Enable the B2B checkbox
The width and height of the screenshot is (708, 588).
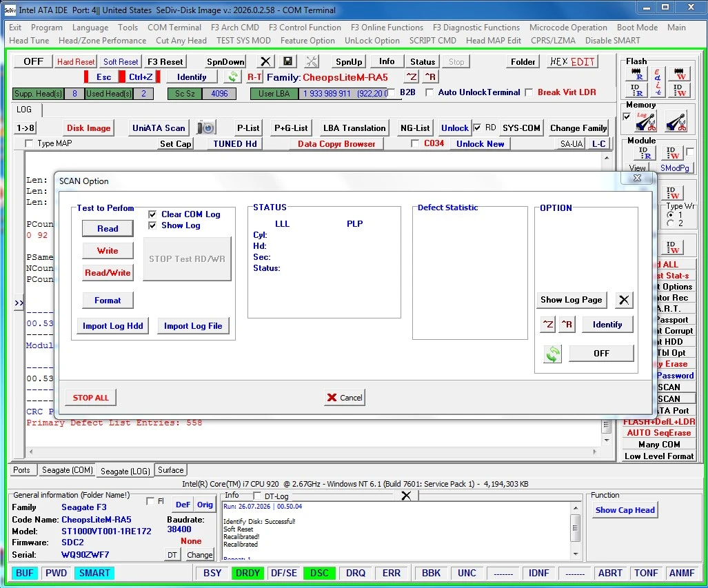pyautogui.click(x=392, y=92)
